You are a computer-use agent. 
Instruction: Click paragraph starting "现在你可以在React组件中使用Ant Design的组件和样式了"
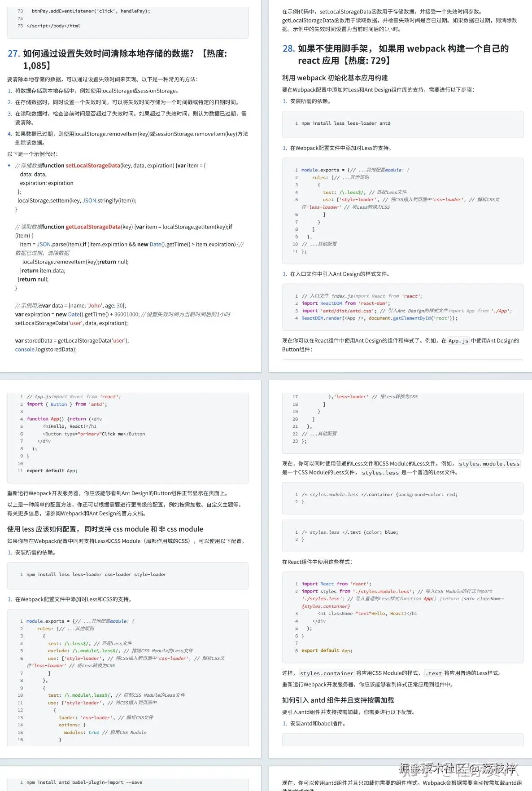401,345
